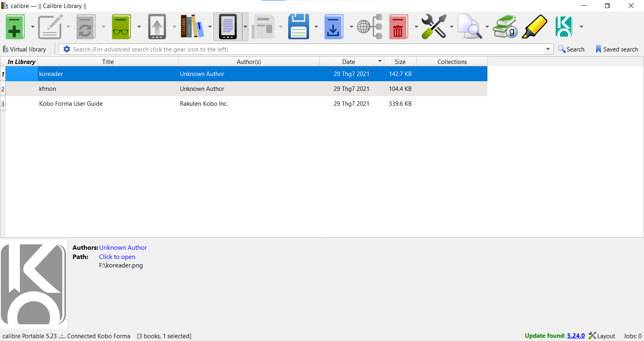Expand the Kobo Utilities dropdown arrow
This screenshot has width=644, height=341.
(x=581, y=27)
